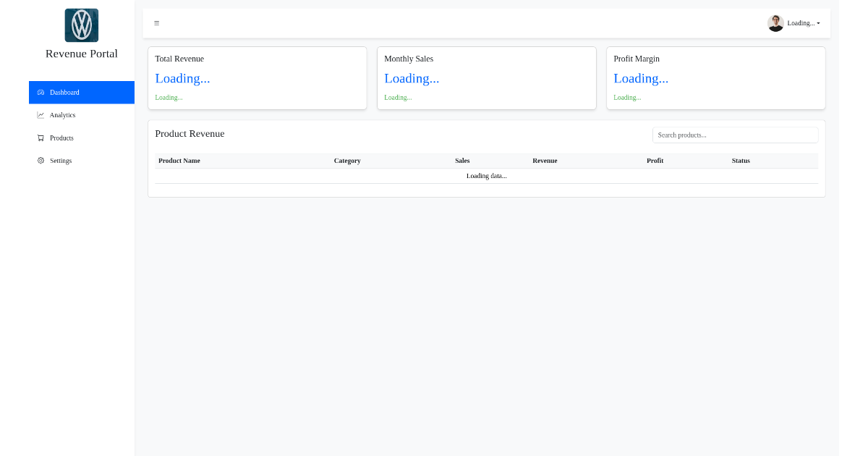Open the Analytics section
This screenshot has height=456, width=868.
click(x=62, y=114)
